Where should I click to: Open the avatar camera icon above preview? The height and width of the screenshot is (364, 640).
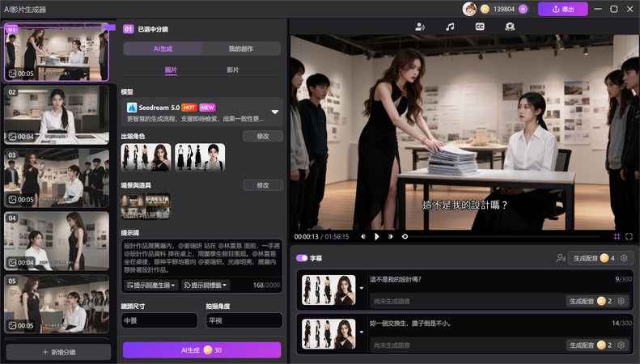(510, 27)
